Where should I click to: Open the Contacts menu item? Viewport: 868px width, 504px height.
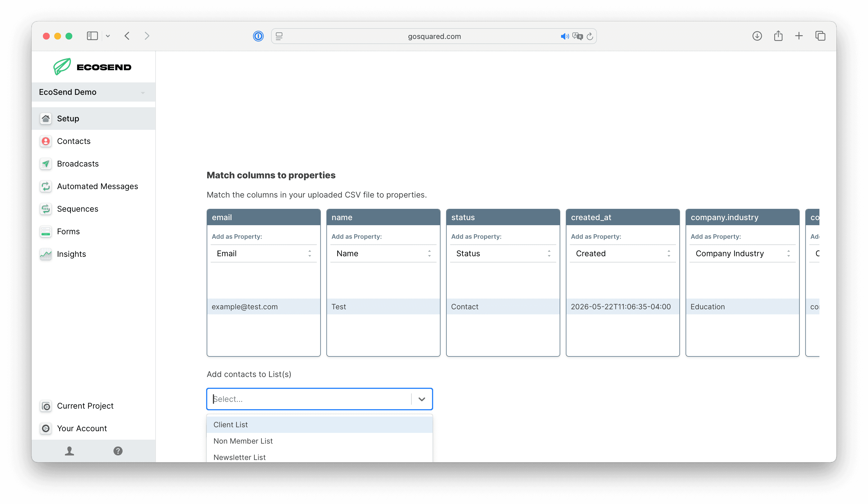coord(94,141)
